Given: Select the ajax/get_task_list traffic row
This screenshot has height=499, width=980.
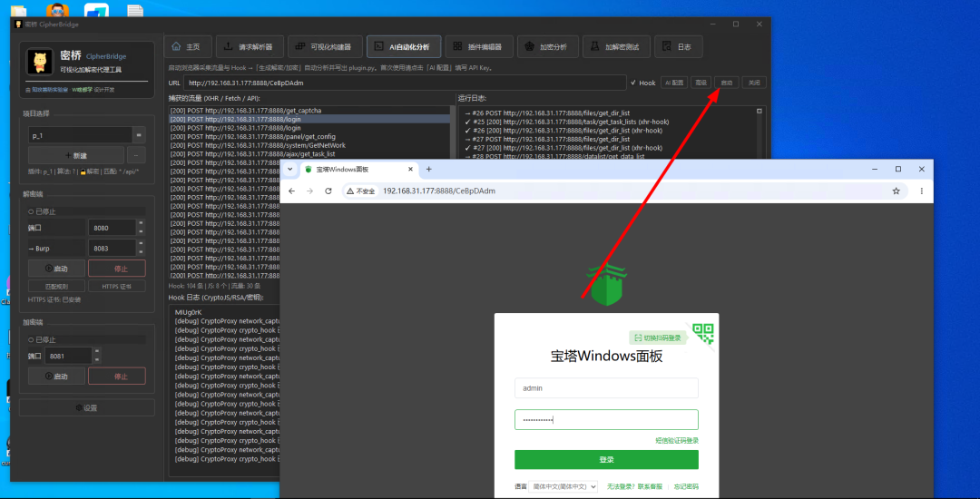Looking at the screenshot, I should tap(309, 154).
